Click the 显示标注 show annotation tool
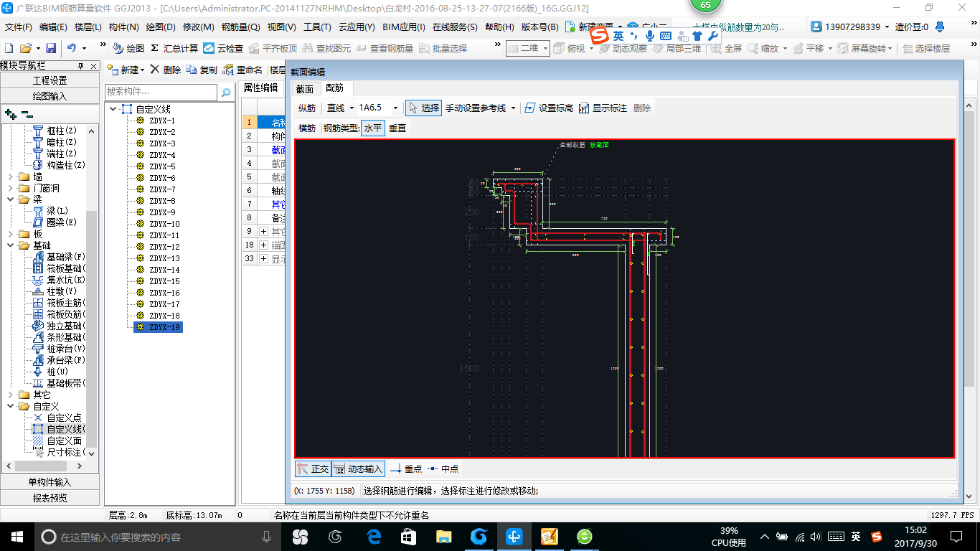The width and height of the screenshot is (980, 551). pos(603,108)
